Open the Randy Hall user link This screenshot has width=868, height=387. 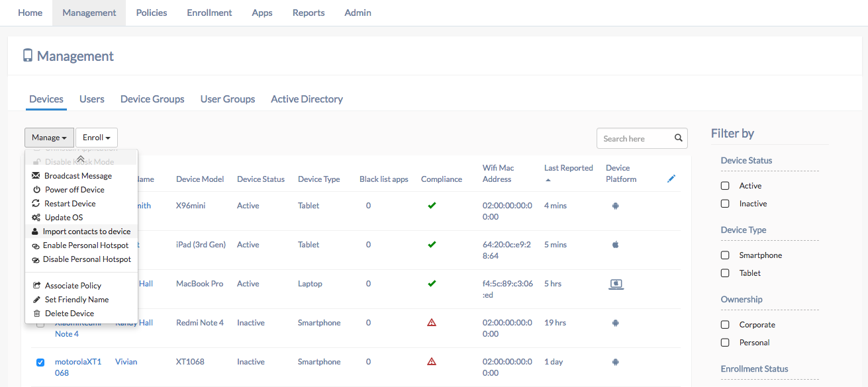(134, 323)
